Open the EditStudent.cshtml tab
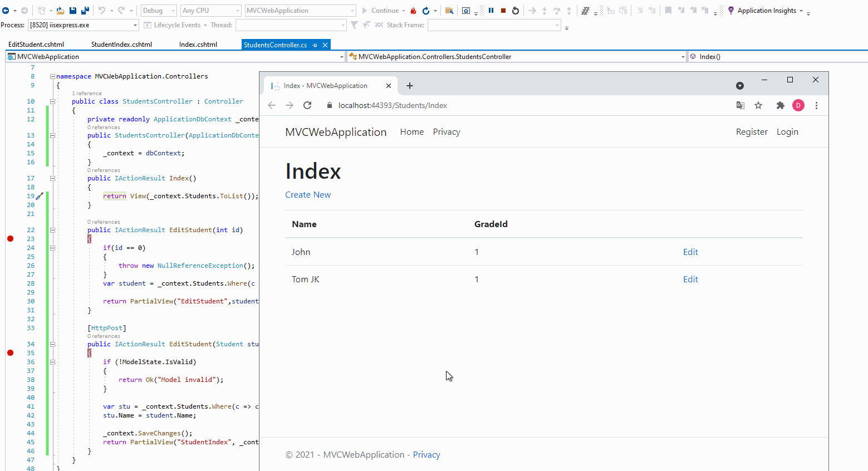The height and width of the screenshot is (471, 868). pyautogui.click(x=36, y=45)
